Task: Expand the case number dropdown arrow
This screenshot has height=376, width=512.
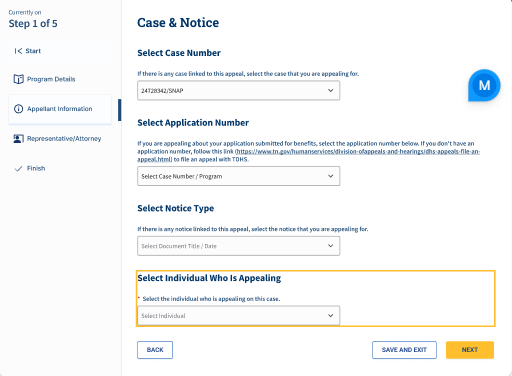Action: click(330, 90)
